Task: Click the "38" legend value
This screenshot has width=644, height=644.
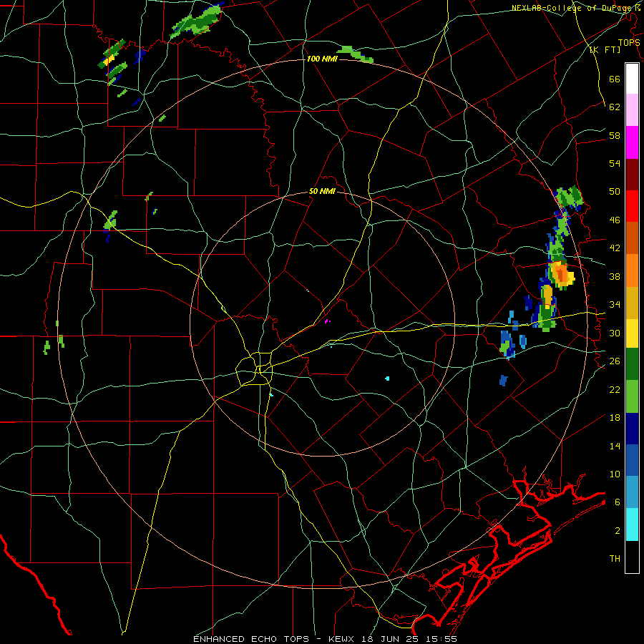Action: point(615,276)
